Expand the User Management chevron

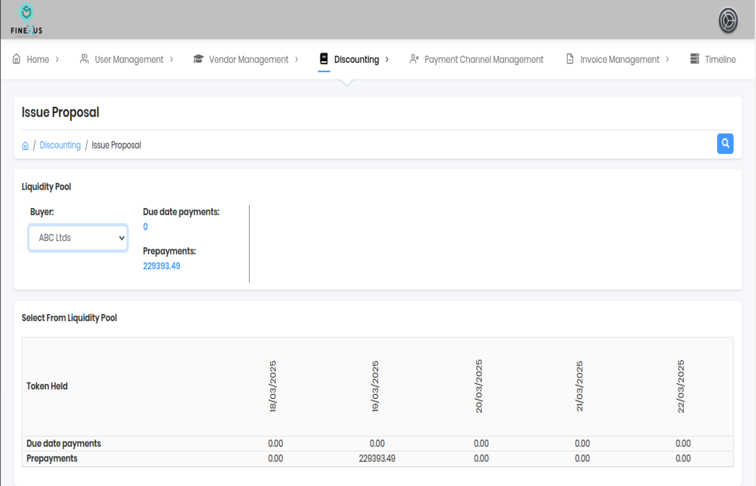pos(171,59)
